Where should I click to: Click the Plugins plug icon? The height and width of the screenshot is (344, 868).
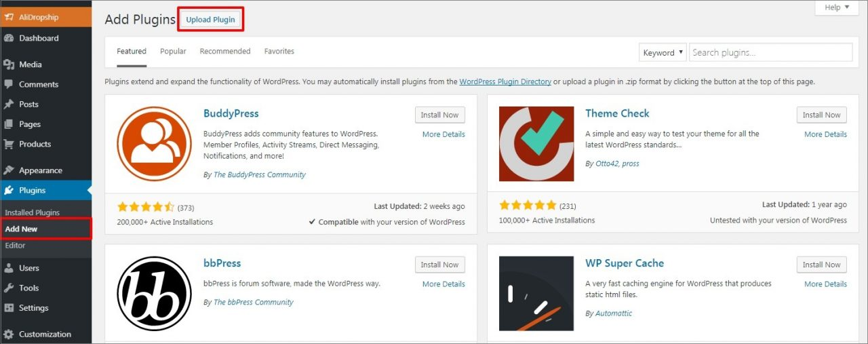click(x=9, y=191)
